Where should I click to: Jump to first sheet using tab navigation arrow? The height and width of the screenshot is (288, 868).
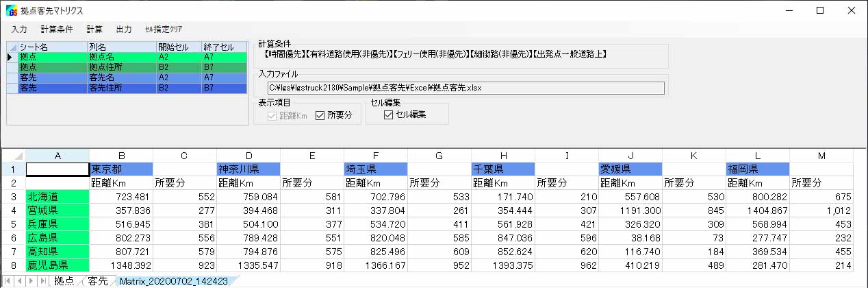[x=8, y=281]
